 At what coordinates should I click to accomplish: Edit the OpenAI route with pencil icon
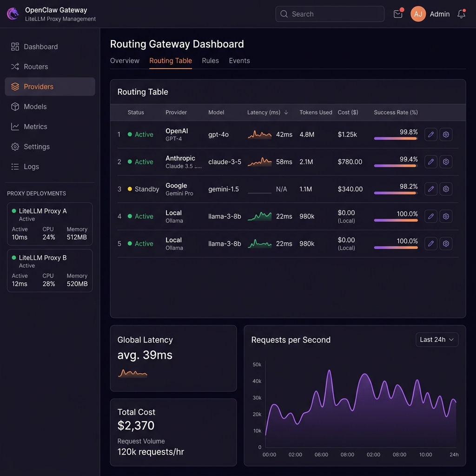tap(431, 134)
